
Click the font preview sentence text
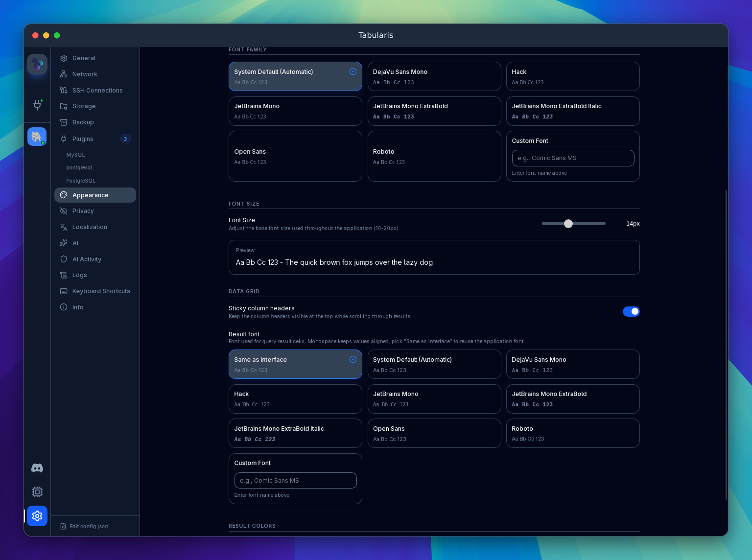pos(334,262)
